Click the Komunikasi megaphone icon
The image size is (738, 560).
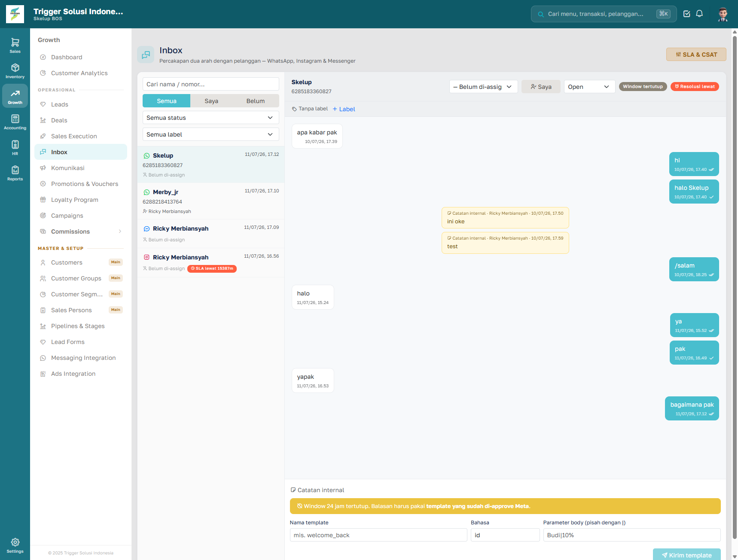coord(43,168)
